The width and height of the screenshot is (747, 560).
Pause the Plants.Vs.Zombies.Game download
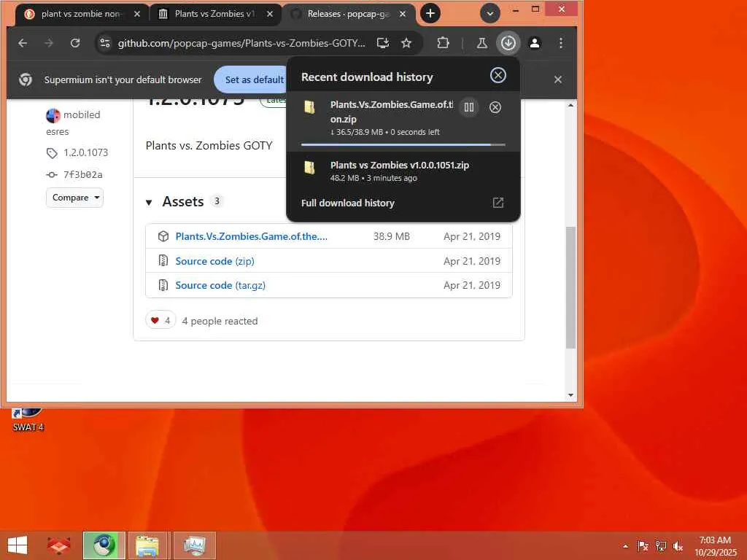point(469,107)
